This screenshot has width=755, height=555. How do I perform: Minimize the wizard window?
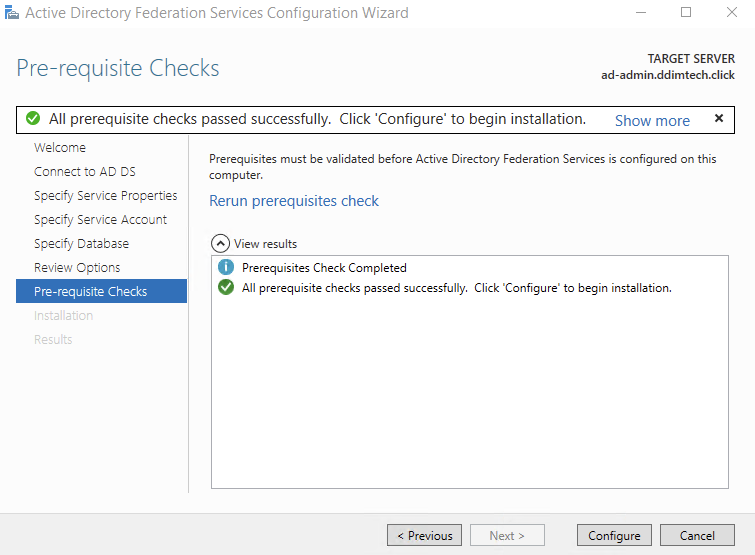(x=640, y=13)
